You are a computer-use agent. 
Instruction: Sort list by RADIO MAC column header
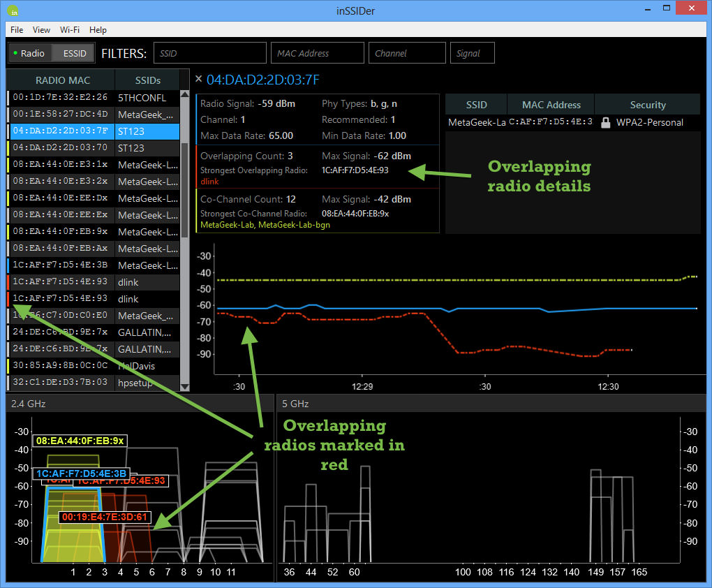click(63, 80)
